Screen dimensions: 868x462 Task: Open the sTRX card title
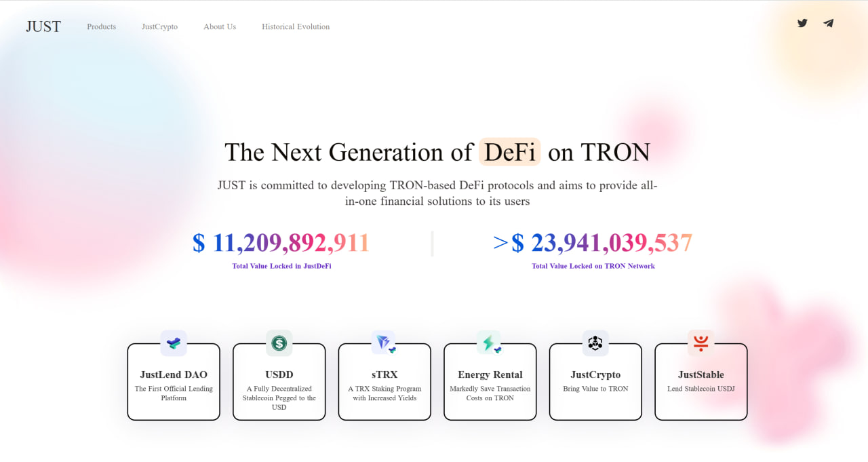click(x=384, y=374)
